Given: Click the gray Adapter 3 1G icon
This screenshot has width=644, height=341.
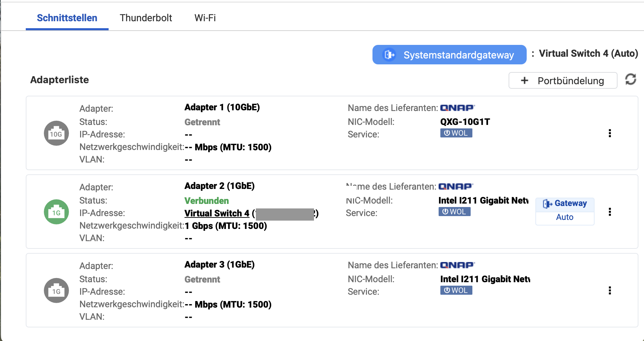Looking at the screenshot, I should pyautogui.click(x=56, y=291).
